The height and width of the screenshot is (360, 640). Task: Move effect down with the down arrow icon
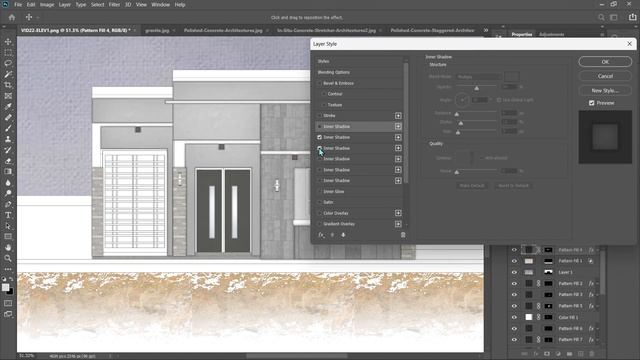(x=343, y=235)
